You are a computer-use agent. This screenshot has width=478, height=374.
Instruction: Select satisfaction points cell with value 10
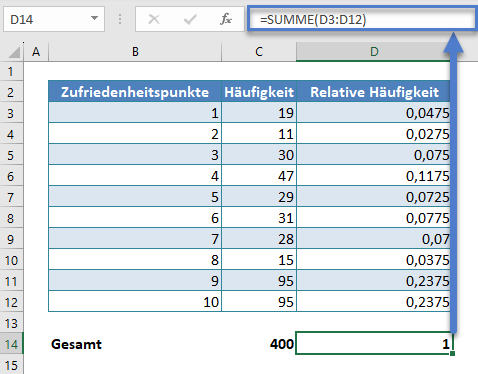(135, 302)
